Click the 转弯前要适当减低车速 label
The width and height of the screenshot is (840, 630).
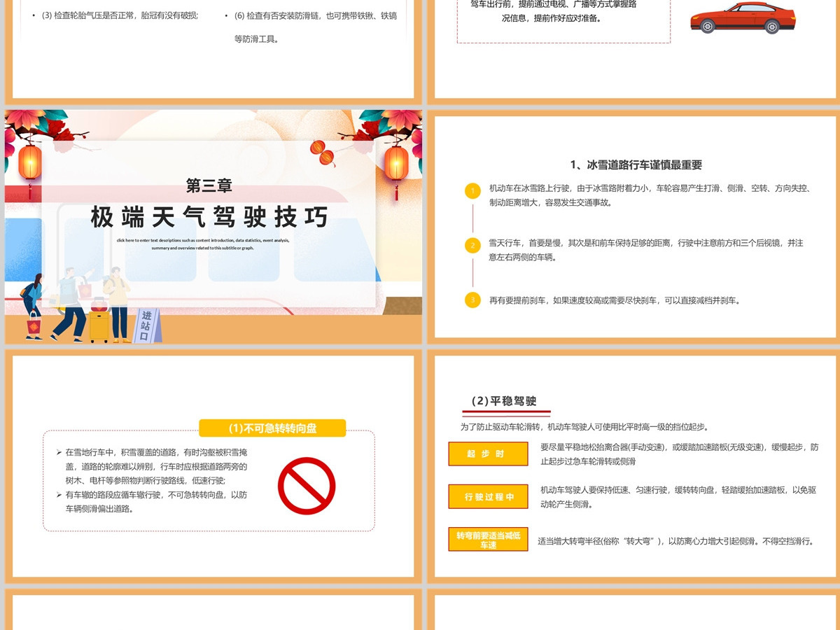tap(488, 539)
